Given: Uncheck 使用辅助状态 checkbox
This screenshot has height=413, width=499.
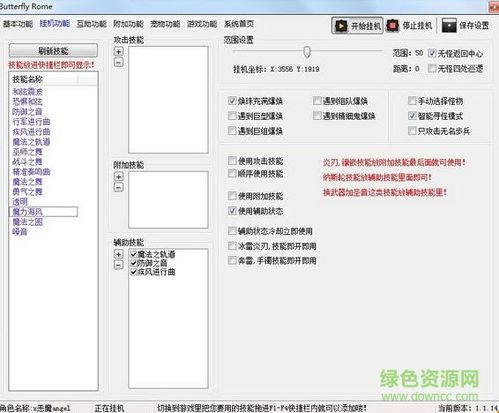Looking at the screenshot, I should click(x=232, y=211).
